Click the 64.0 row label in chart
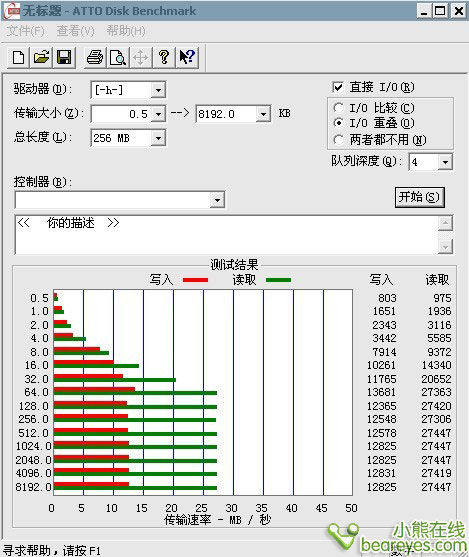 (37, 392)
